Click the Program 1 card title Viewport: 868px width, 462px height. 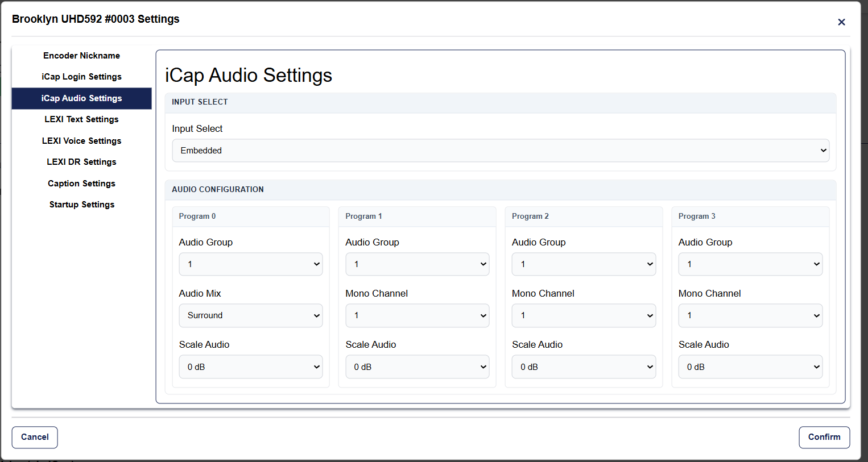[x=363, y=216]
